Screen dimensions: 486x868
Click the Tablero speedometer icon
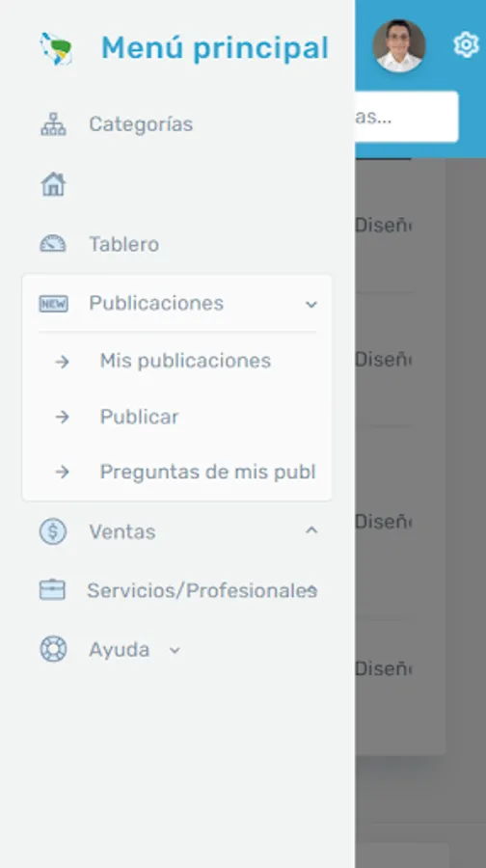(53, 244)
